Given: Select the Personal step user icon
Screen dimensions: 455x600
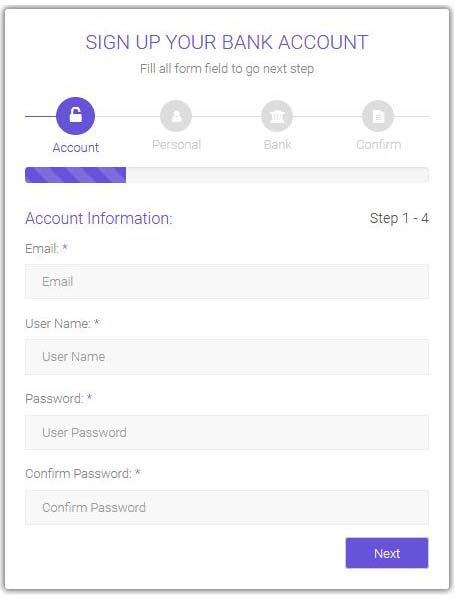Looking at the screenshot, I should pyautogui.click(x=176, y=116).
